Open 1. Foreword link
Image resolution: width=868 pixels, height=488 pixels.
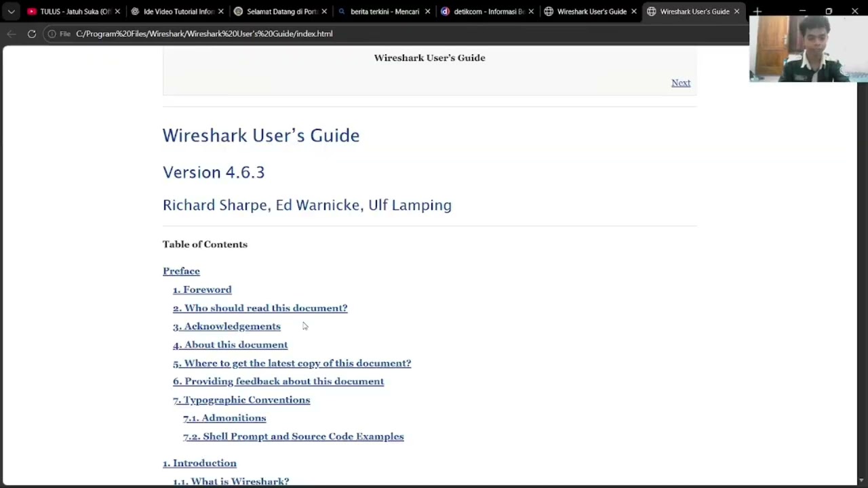[x=202, y=289]
